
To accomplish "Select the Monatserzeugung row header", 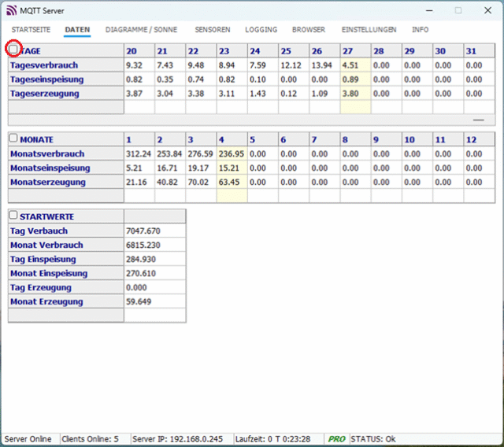I will pyautogui.click(x=66, y=182).
